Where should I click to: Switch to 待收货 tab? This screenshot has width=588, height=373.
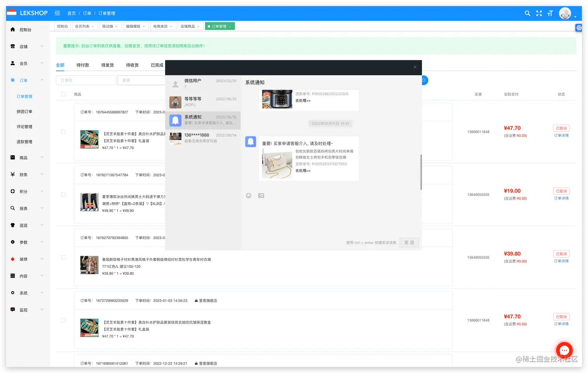(x=132, y=65)
